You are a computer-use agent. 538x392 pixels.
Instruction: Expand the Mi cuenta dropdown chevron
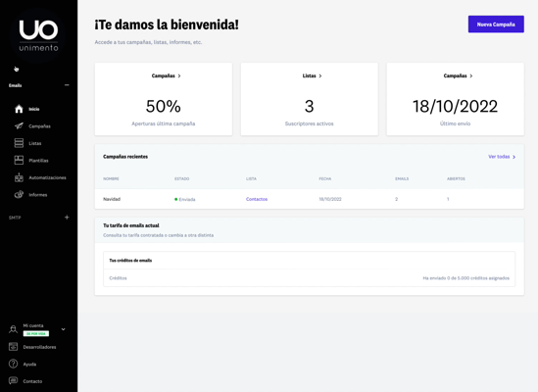[x=63, y=329]
